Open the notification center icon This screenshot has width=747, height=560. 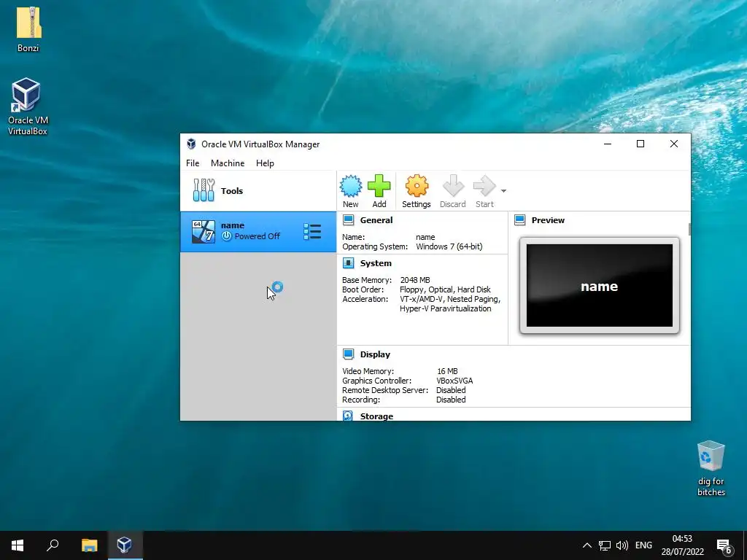click(x=724, y=545)
